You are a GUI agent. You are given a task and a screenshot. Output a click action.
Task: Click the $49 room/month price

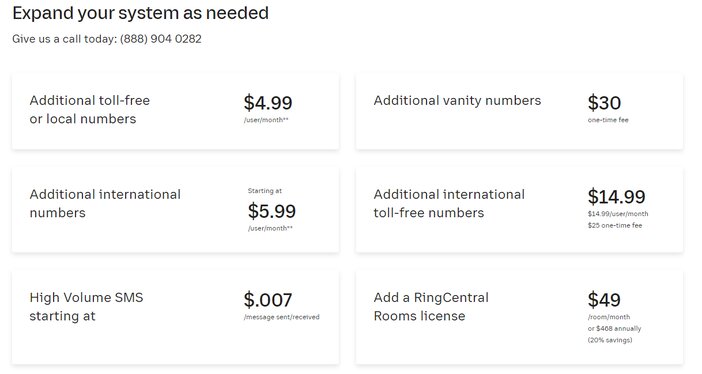[x=604, y=300]
